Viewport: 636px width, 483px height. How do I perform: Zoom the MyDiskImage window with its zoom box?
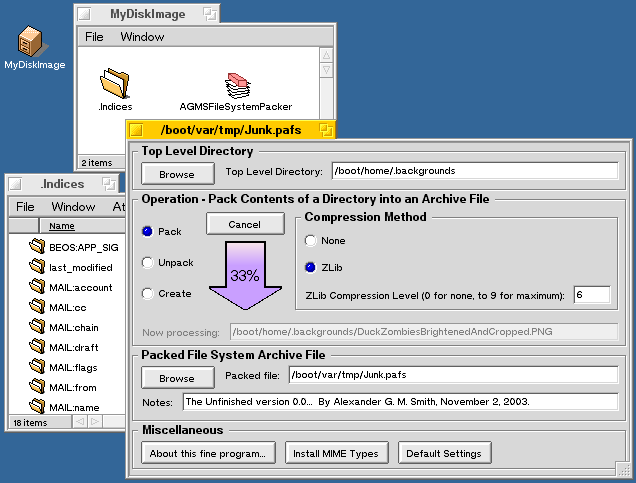click(x=210, y=14)
